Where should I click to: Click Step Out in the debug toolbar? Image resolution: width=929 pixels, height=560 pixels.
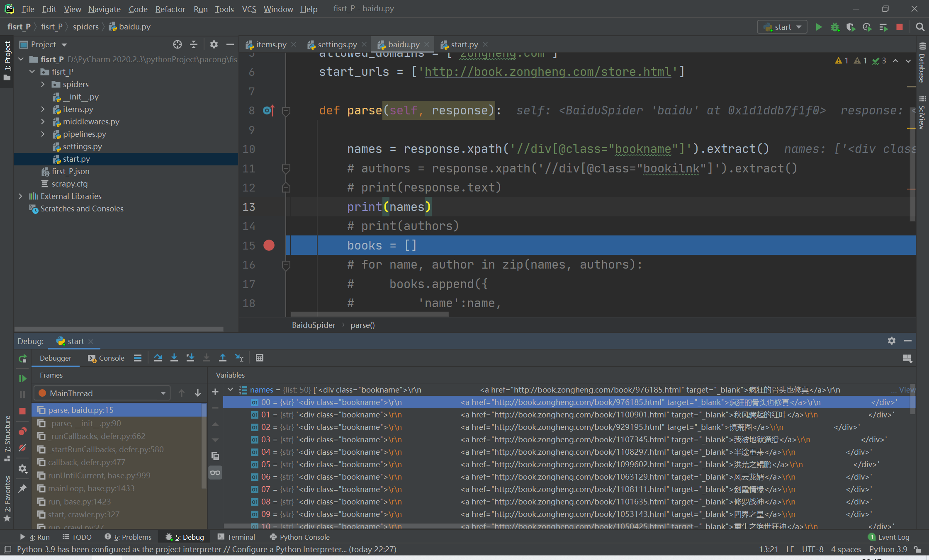click(x=222, y=358)
